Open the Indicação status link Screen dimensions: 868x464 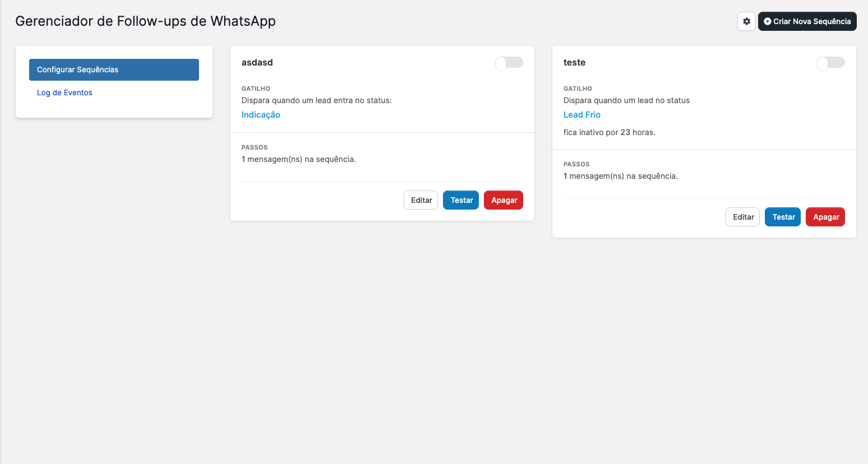(x=260, y=114)
